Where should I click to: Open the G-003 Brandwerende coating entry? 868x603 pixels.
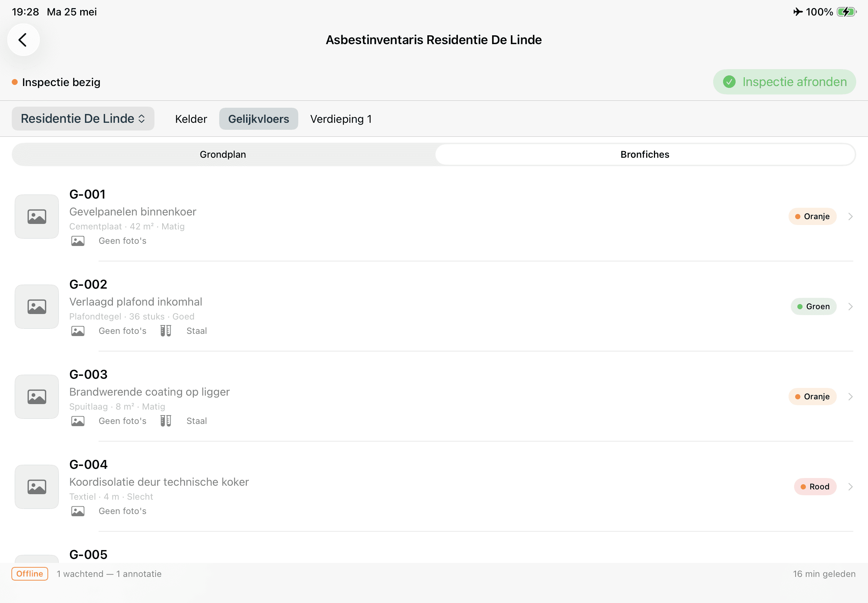coord(434,397)
